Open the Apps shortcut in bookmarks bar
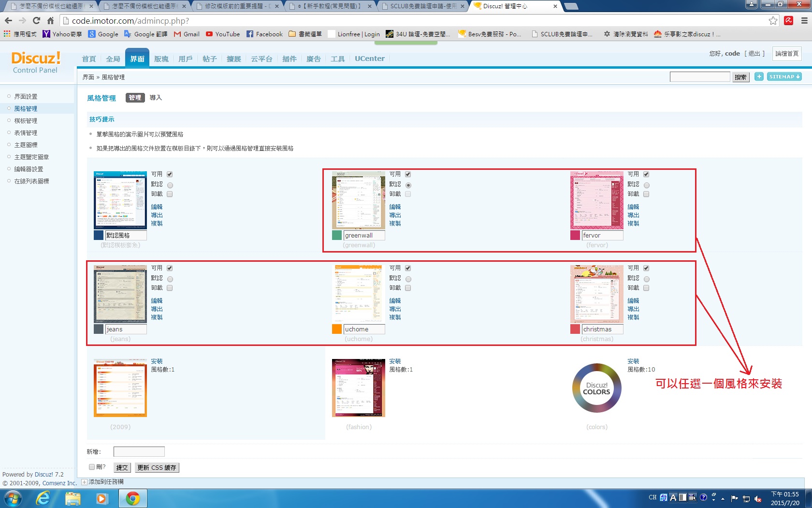This screenshot has height=508, width=812. (20, 34)
